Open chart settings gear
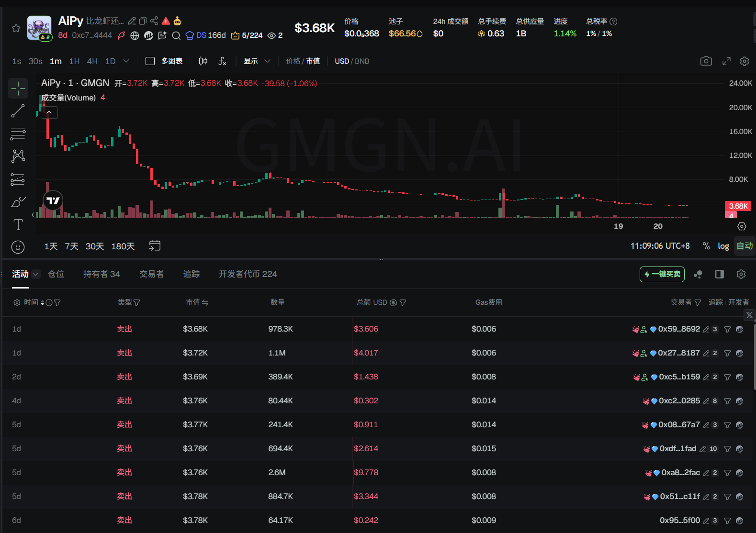The height and width of the screenshot is (533, 756). coord(745,61)
